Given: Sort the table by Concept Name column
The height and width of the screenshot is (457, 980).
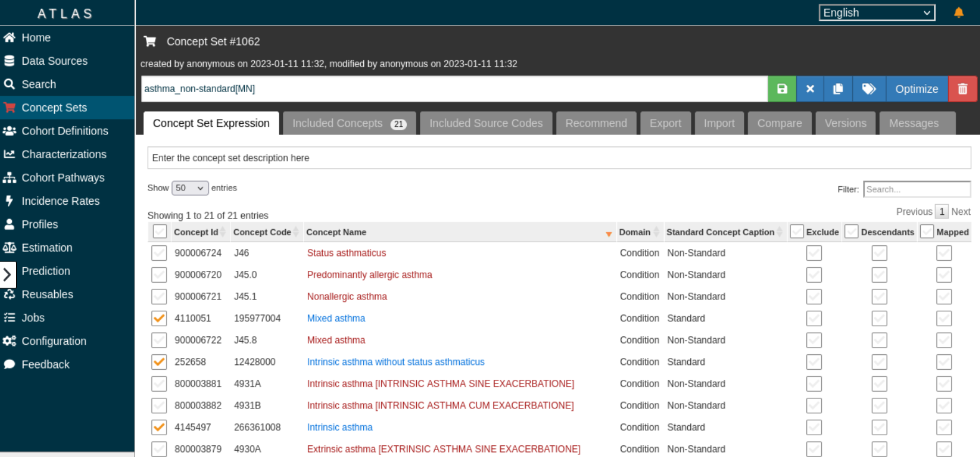Looking at the screenshot, I should point(336,232).
